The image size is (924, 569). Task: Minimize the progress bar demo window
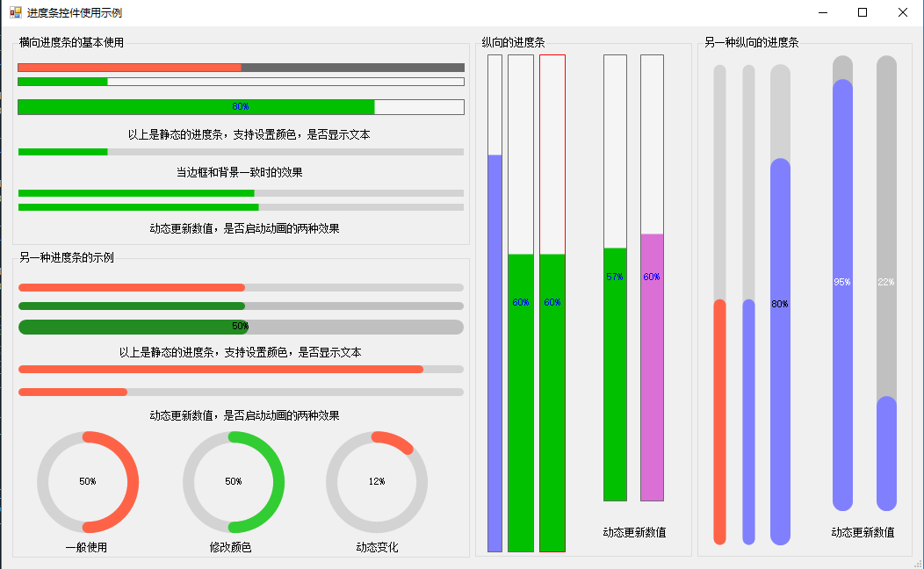click(x=823, y=13)
